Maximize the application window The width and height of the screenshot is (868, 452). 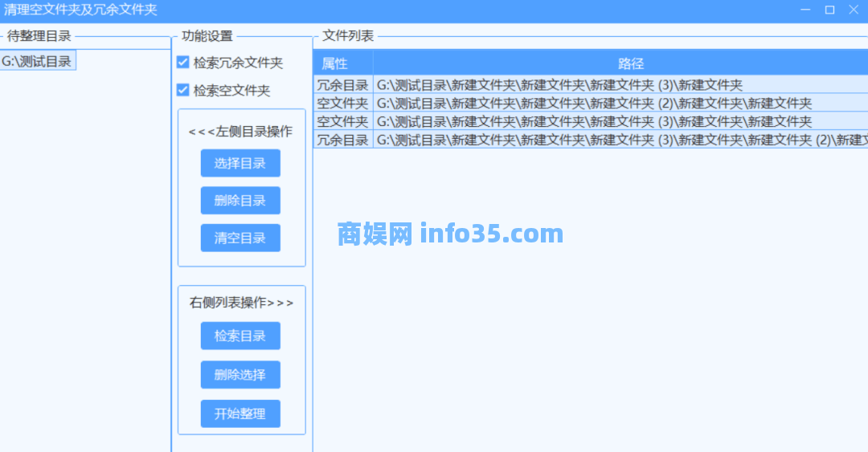(x=829, y=10)
